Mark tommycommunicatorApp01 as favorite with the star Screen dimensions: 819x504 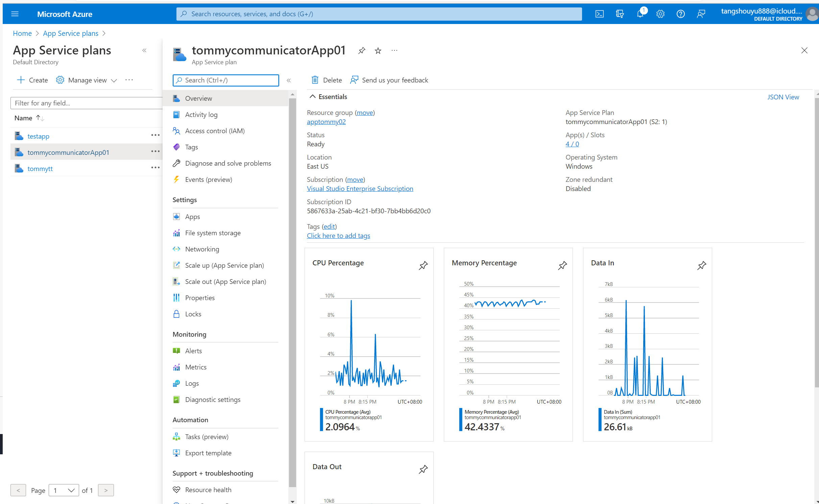coord(378,50)
